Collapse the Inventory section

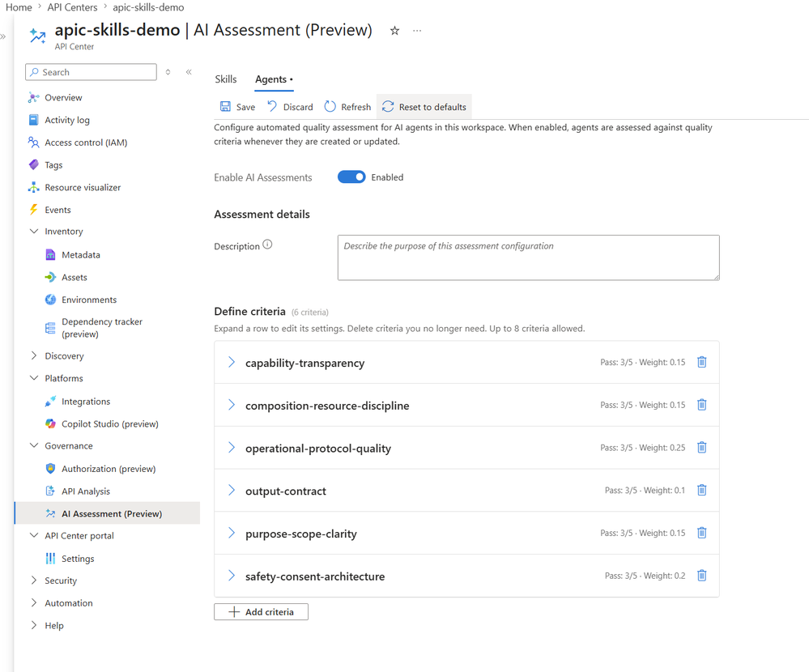point(34,231)
